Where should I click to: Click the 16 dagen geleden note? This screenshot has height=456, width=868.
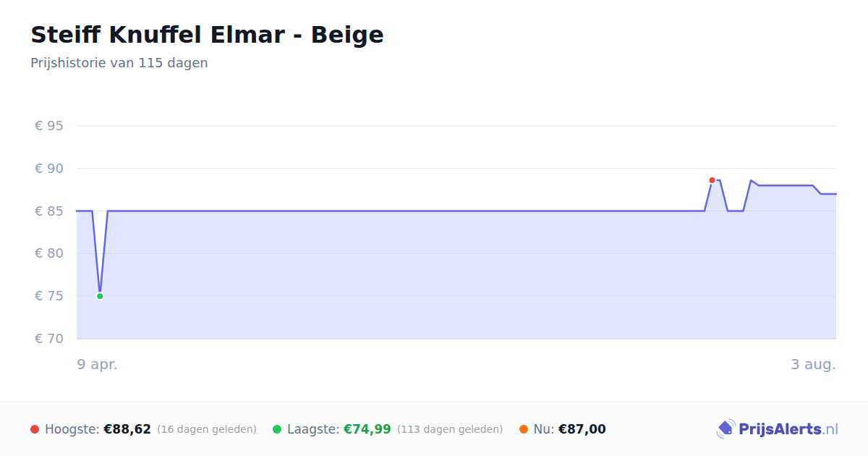207,429
